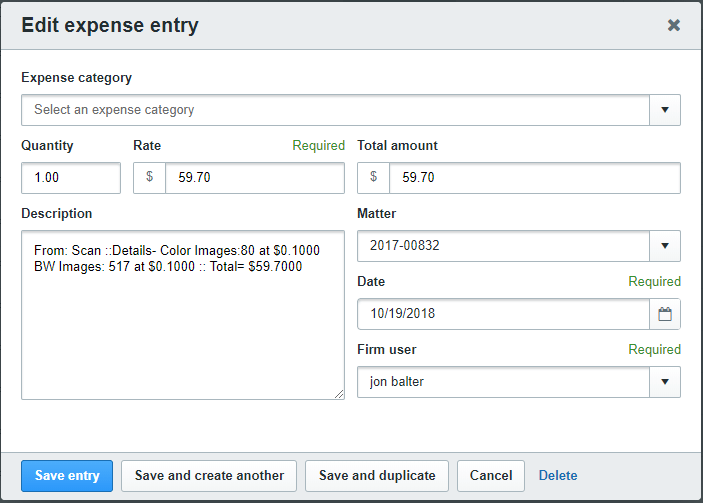
Task: Open the date picker calendar icon
Action: pyautogui.click(x=665, y=314)
